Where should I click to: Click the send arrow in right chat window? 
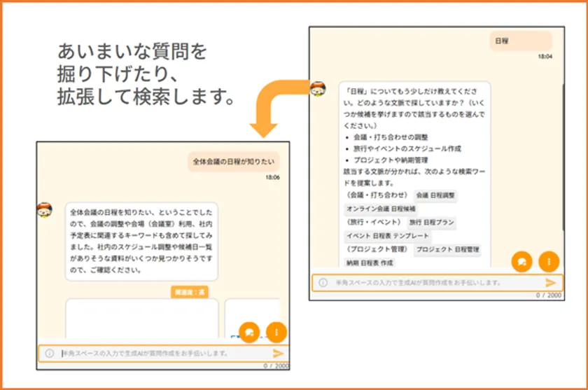(550, 282)
